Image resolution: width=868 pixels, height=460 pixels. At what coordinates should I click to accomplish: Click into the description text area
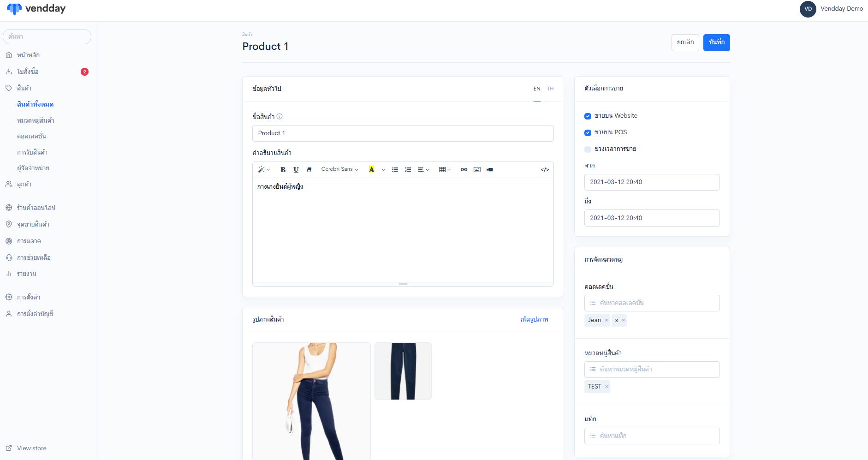(x=403, y=230)
